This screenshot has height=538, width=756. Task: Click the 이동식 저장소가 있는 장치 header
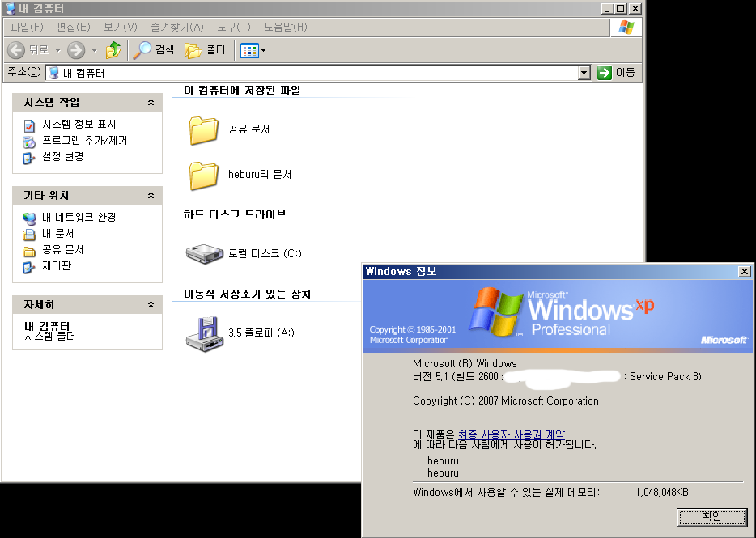point(248,294)
